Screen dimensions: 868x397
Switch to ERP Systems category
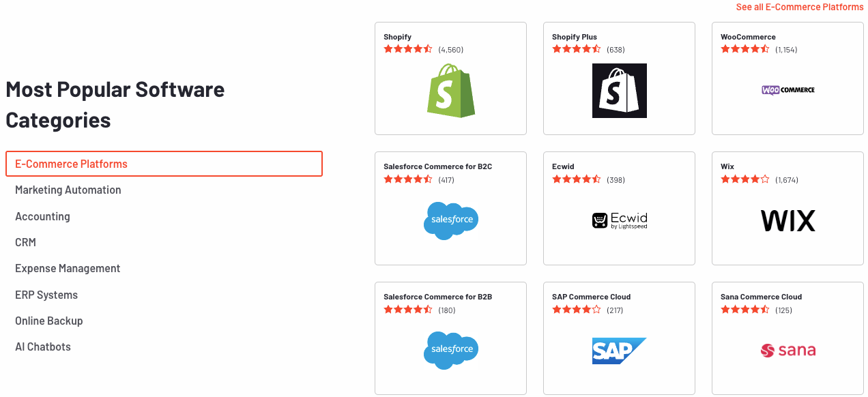click(x=46, y=295)
